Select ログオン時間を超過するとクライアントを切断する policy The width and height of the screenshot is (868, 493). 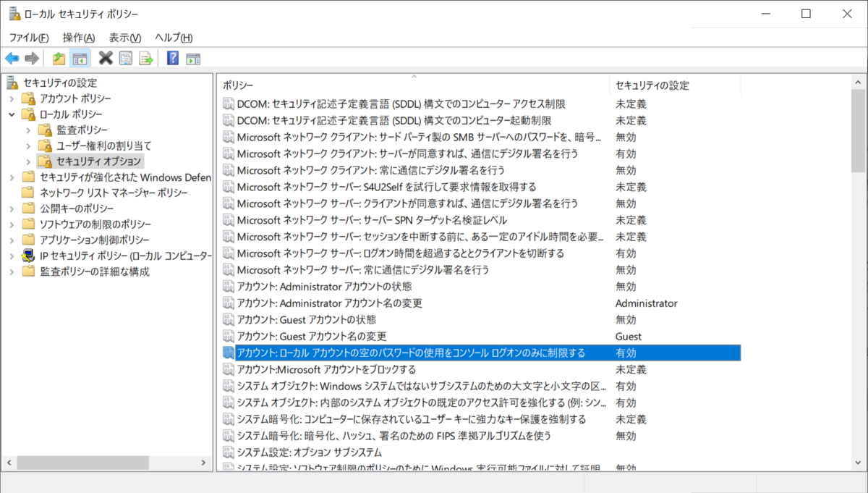pos(480,253)
